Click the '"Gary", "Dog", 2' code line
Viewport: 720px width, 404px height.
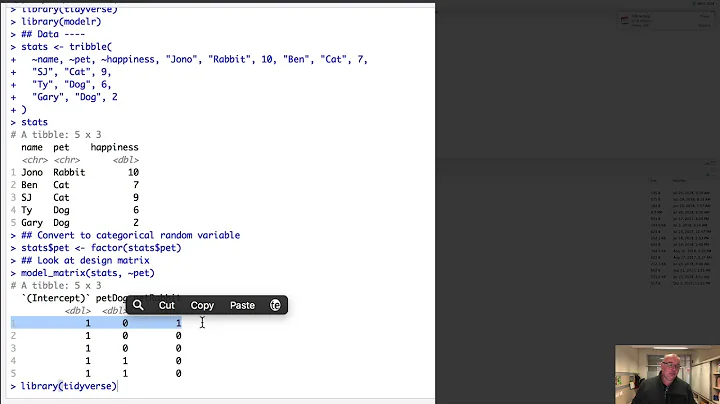pos(74,97)
